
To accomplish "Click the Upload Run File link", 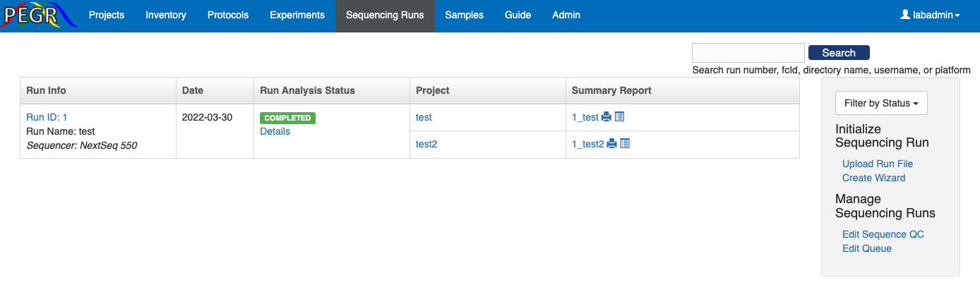I will 878,164.
